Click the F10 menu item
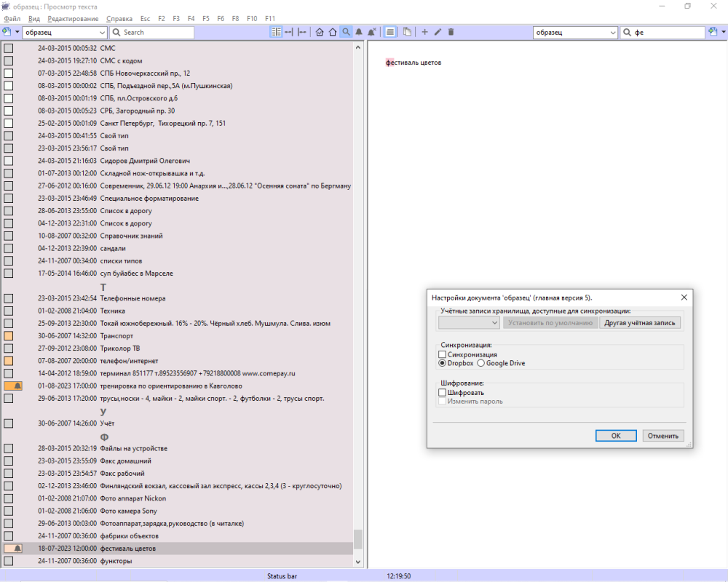Image resolution: width=728 pixels, height=582 pixels. 252,19
